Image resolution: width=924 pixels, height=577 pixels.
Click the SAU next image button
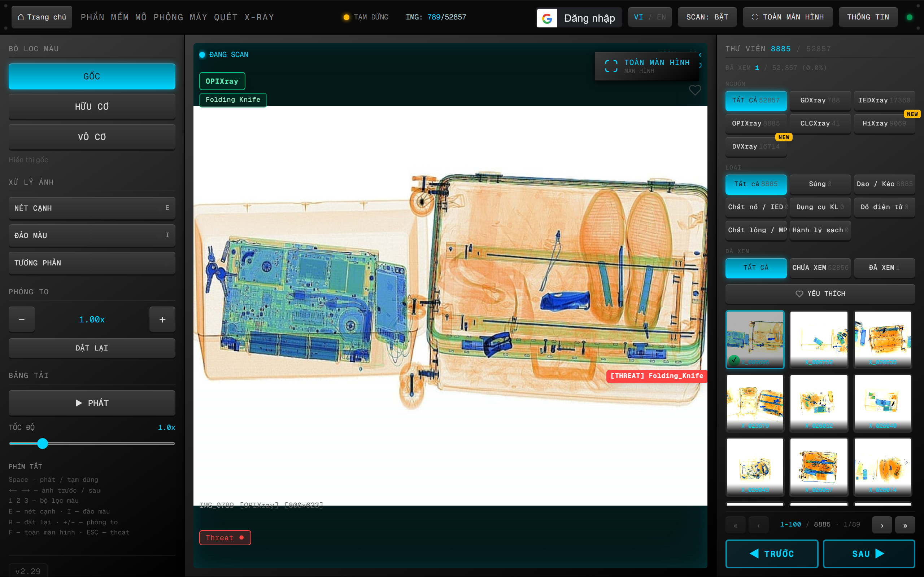tap(869, 554)
